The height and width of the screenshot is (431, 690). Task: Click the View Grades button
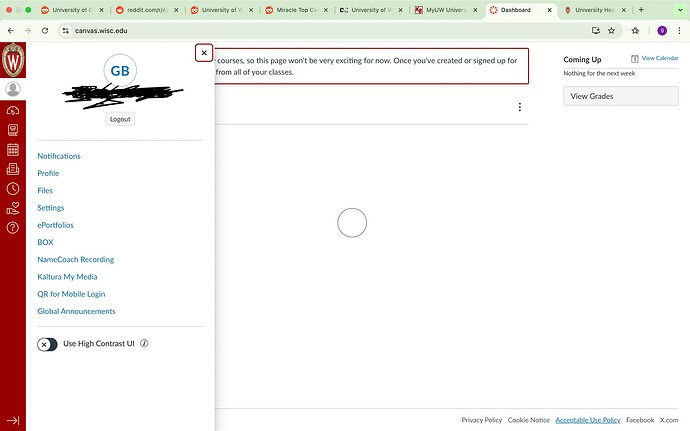click(620, 96)
